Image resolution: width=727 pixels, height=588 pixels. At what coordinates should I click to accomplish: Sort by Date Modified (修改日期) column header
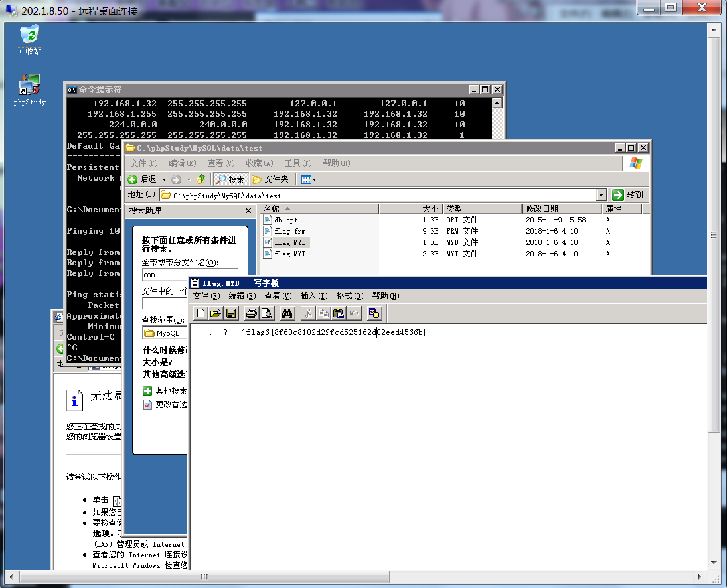562,209
